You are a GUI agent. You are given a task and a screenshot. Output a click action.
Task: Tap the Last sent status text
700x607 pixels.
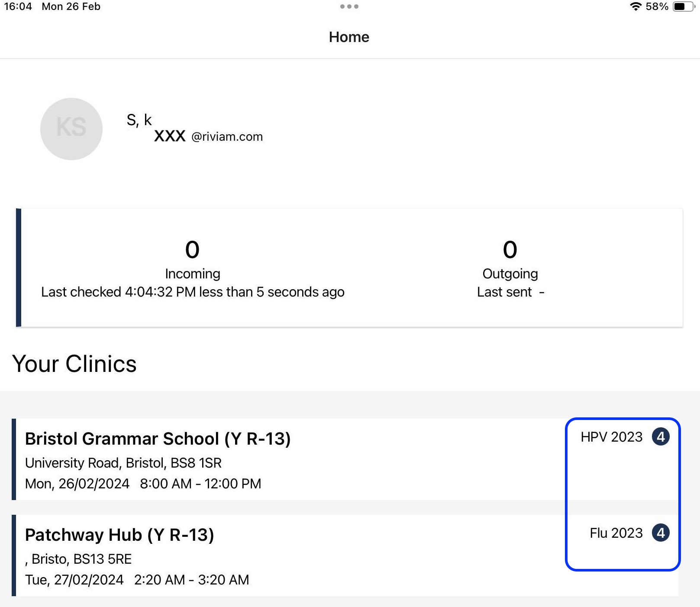[510, 292]
